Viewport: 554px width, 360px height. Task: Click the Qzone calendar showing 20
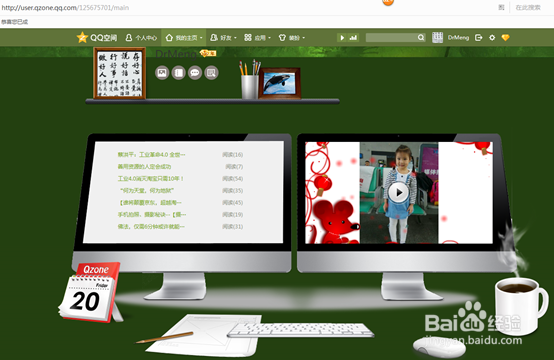click(90, 292)
